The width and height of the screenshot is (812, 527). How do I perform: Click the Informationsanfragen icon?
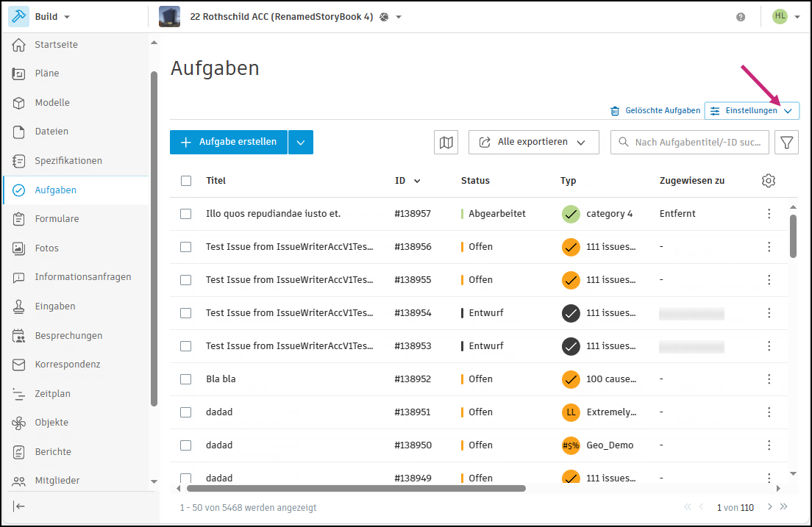(x=18, y=278)
